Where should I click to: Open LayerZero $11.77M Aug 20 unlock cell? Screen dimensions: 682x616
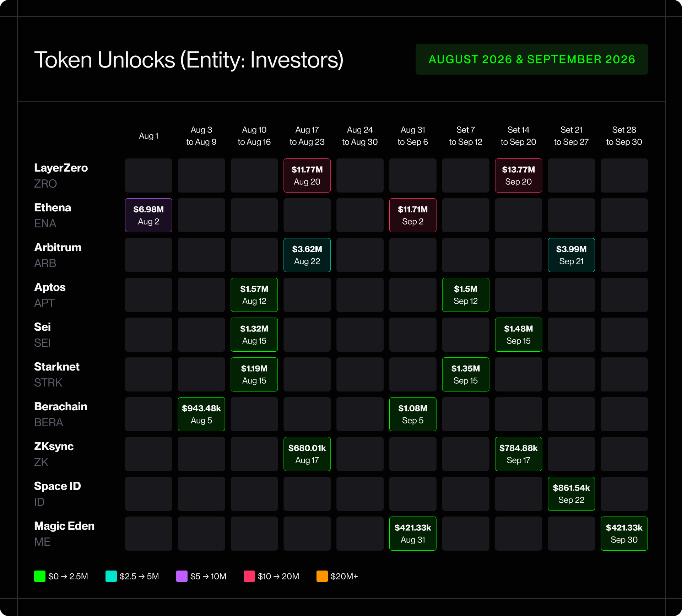pyautogui.click(x=307, y=175)
